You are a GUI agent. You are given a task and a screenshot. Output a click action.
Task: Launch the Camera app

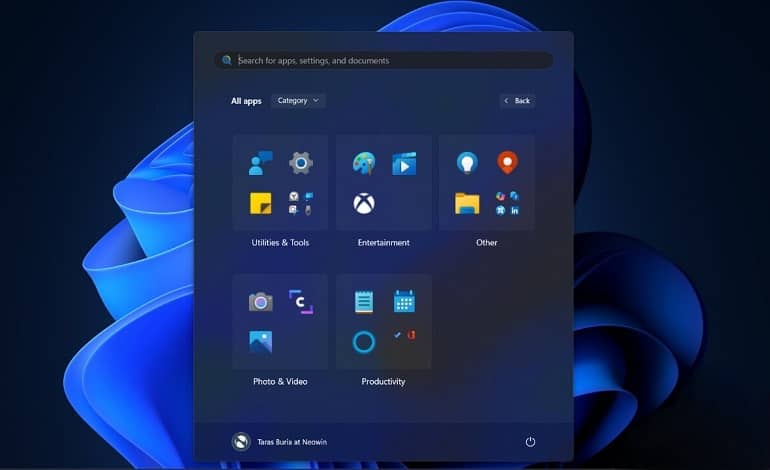(x=260, y=302)
